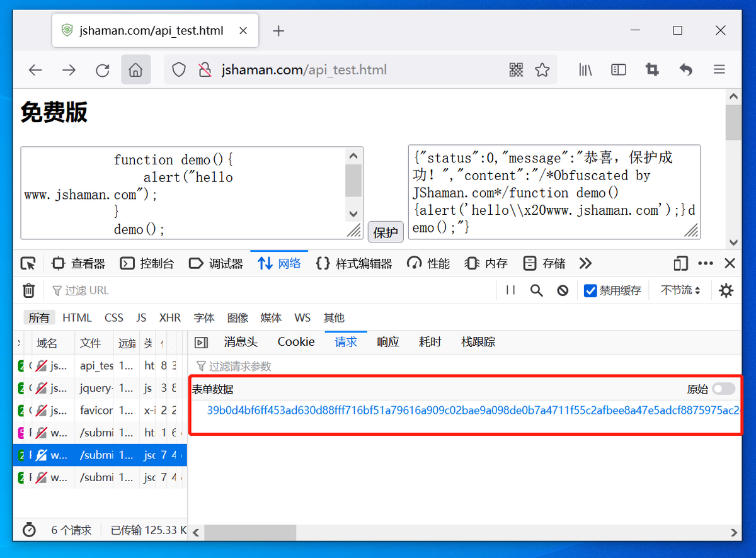Click the screenshot crop toolbar icon
Screen dimensions: 756x558
652,70
